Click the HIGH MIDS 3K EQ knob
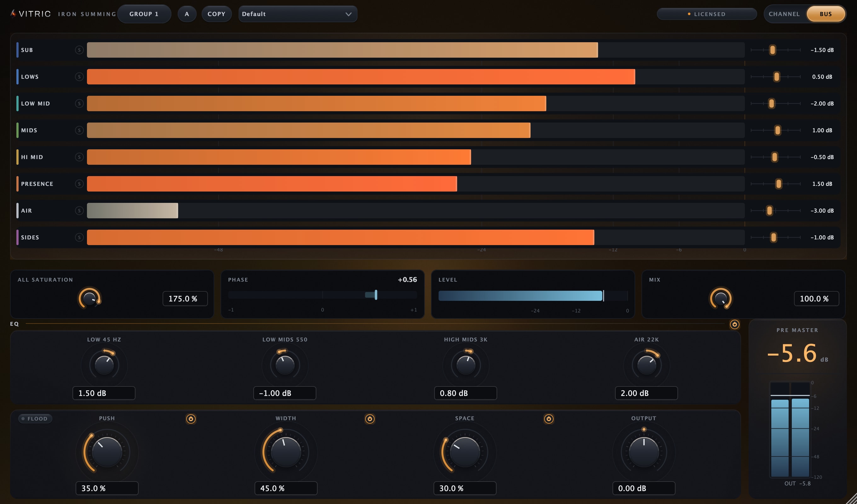Viewport: 857px width, 504px height. pos(466,365)
